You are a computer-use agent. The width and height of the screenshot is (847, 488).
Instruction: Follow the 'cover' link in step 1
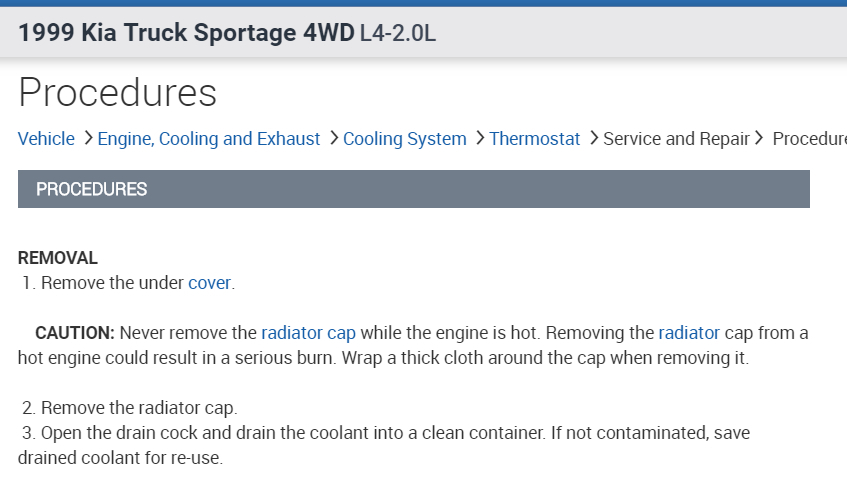[209, 283]
